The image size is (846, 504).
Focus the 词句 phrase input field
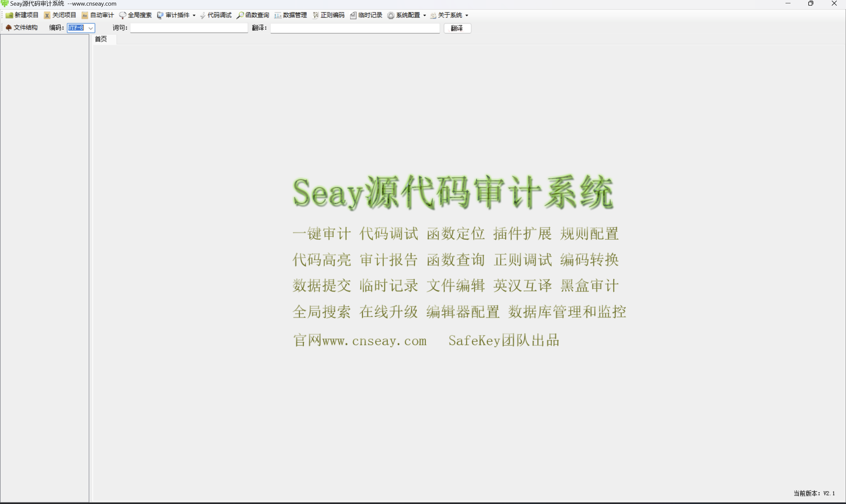coord(189,28)
